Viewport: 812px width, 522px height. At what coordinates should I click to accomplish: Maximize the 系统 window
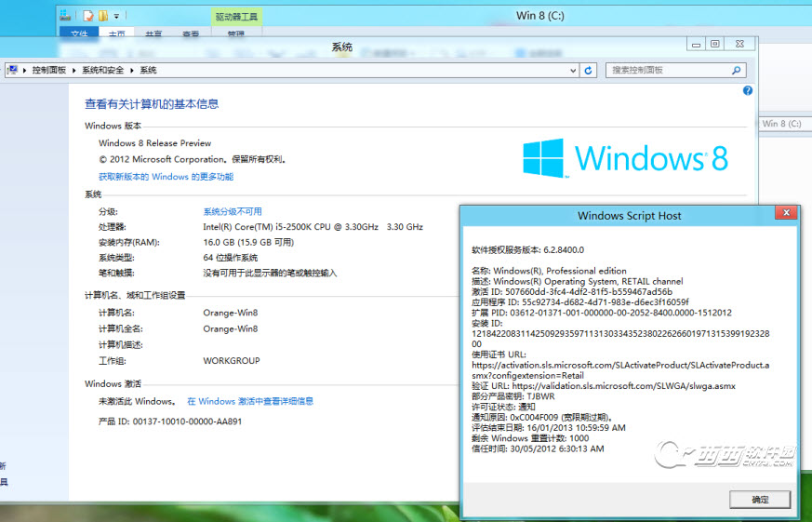click(715, 44)
